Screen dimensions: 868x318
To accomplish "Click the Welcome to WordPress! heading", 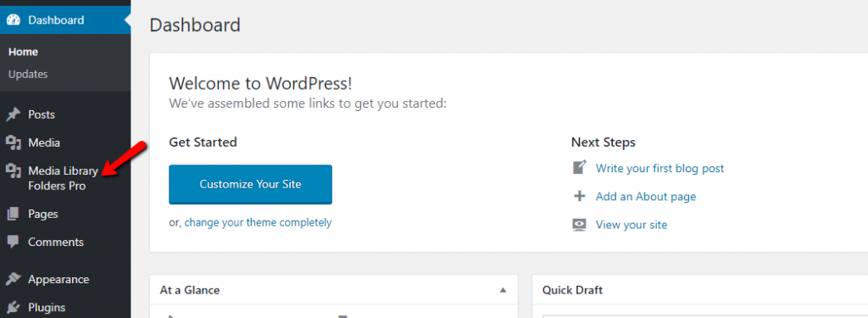I will [x=260, y=84].
